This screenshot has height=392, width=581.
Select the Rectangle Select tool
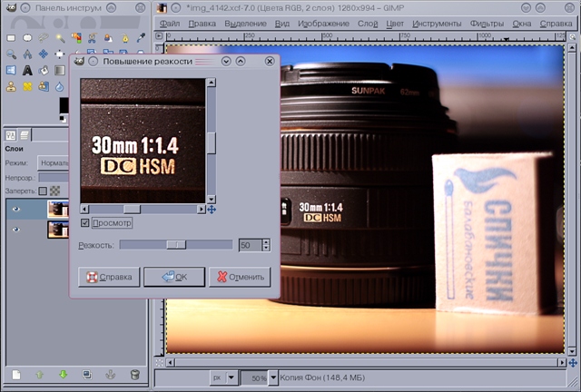coord(12,38)
